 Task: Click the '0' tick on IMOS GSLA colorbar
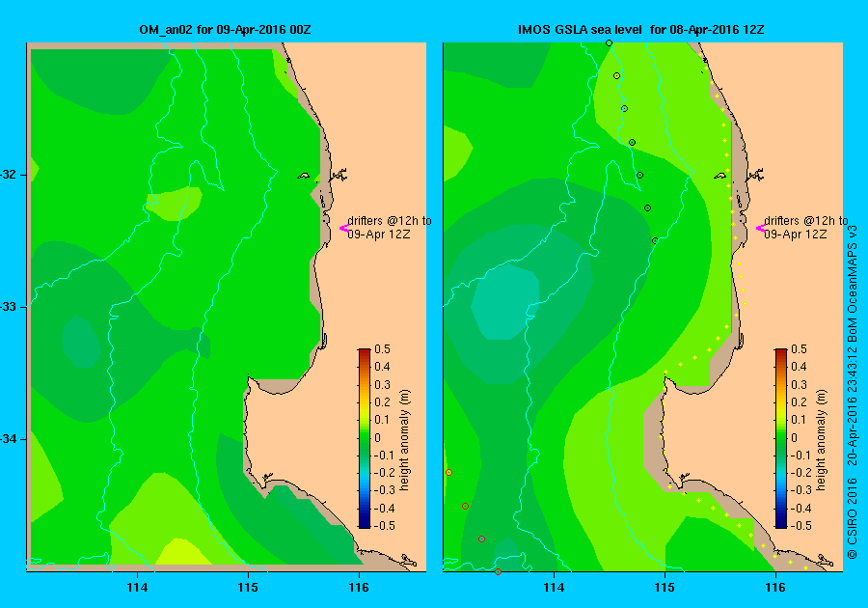[794, 437]
